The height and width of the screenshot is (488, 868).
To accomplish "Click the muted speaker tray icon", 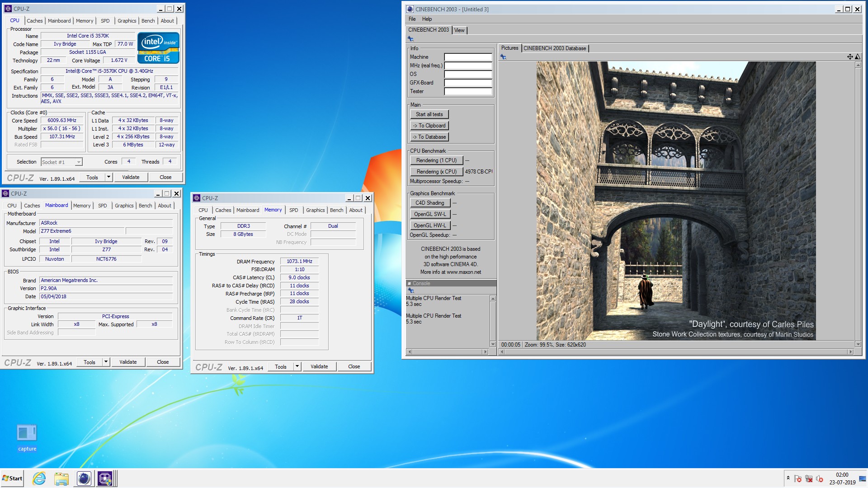I will click(x=820, y=479).
